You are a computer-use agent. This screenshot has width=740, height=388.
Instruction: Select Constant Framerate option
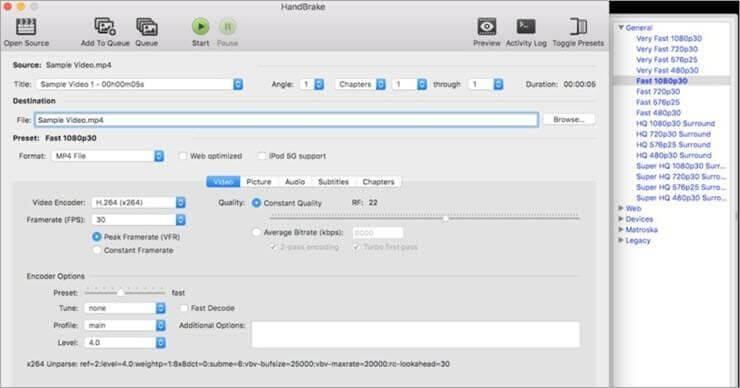[97, 250]
